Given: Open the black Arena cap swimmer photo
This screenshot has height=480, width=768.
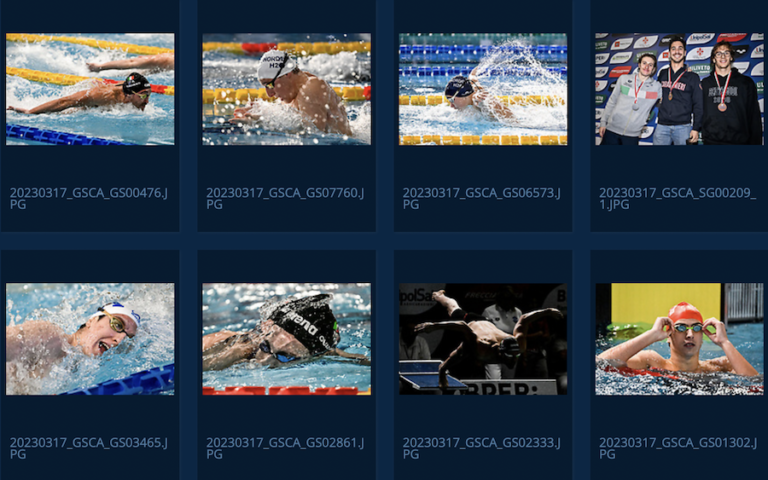Looking at the screenshot, I should (x=287, y=339).
